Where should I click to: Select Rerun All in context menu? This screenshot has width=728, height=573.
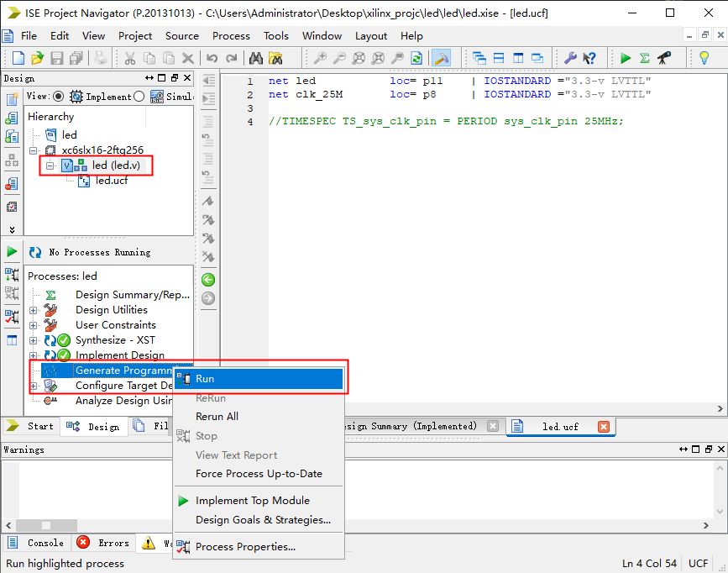217,417
